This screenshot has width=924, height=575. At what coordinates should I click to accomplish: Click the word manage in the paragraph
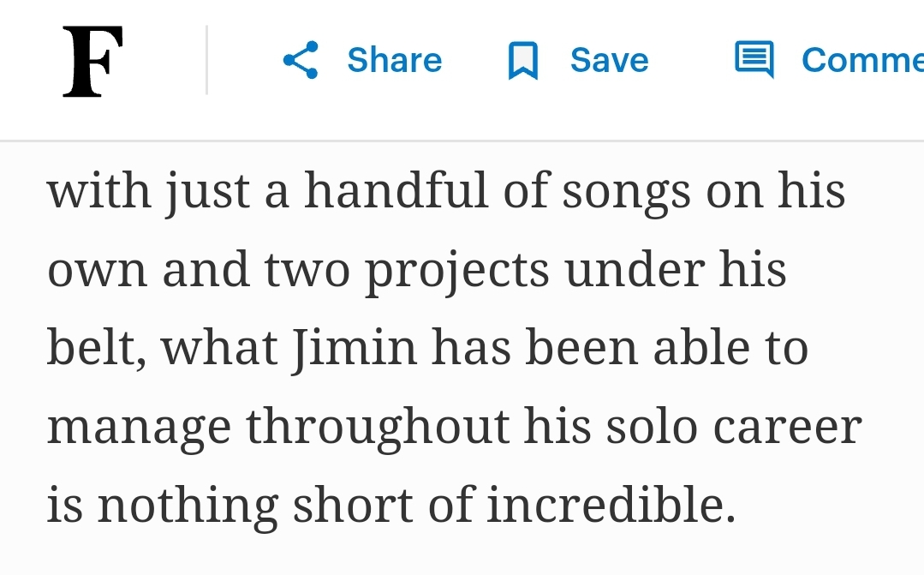[x=138, y=428]
